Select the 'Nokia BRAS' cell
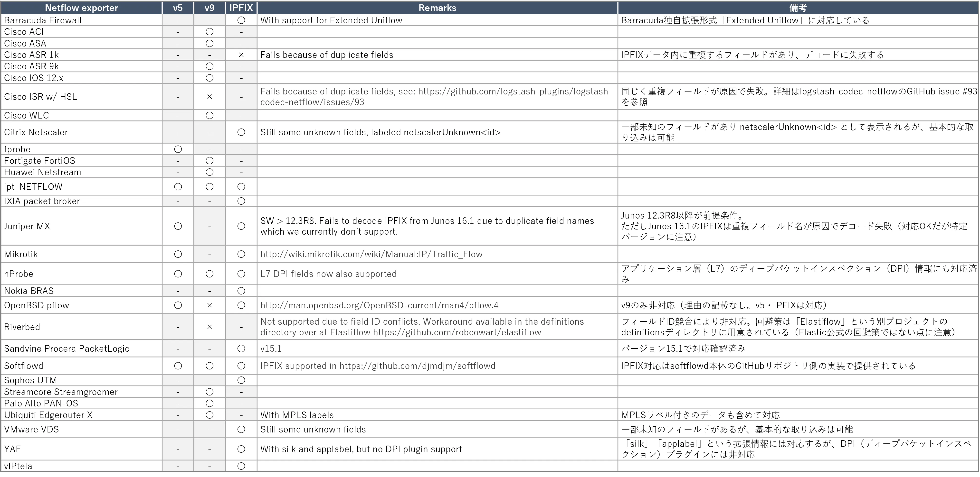 coord(81,291)
